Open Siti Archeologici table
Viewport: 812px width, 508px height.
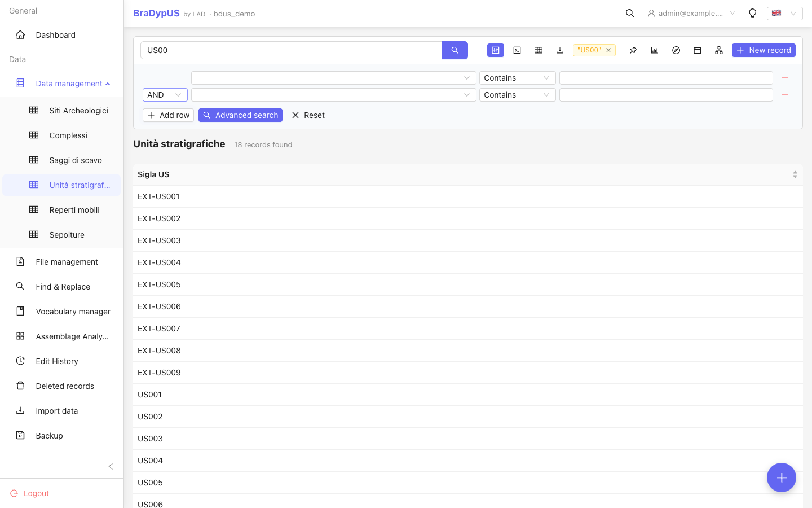pos(62,111)
